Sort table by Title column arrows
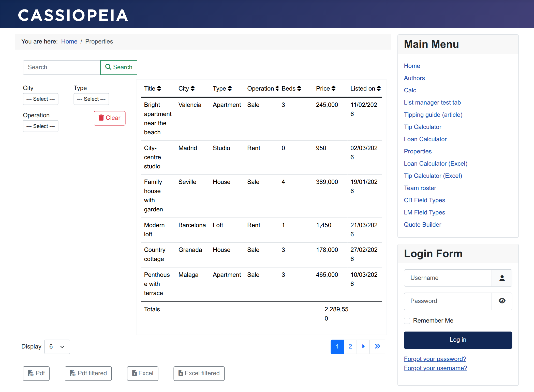The height and width of the screenshot is (392, 534). pyautogui.click(x=159, y=89)
